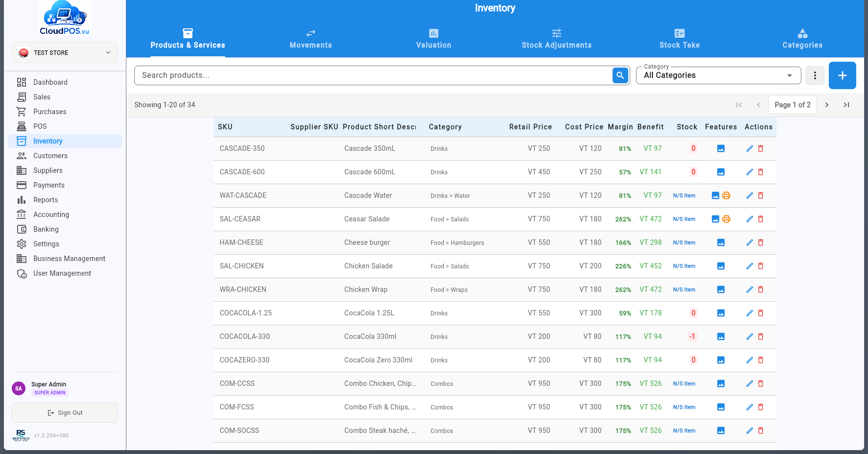Switch to Products & Services tab
This screenshot has width=868, height=454.
188,39
